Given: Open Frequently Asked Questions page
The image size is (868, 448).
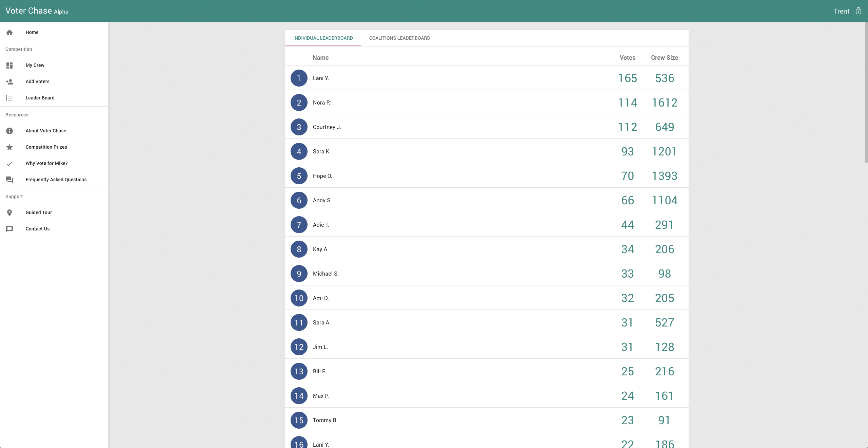Looking at the screenshot, I should 56,180.
